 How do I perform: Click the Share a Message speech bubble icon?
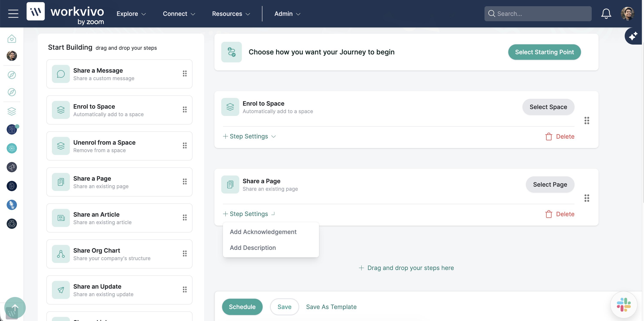(61, 74)
